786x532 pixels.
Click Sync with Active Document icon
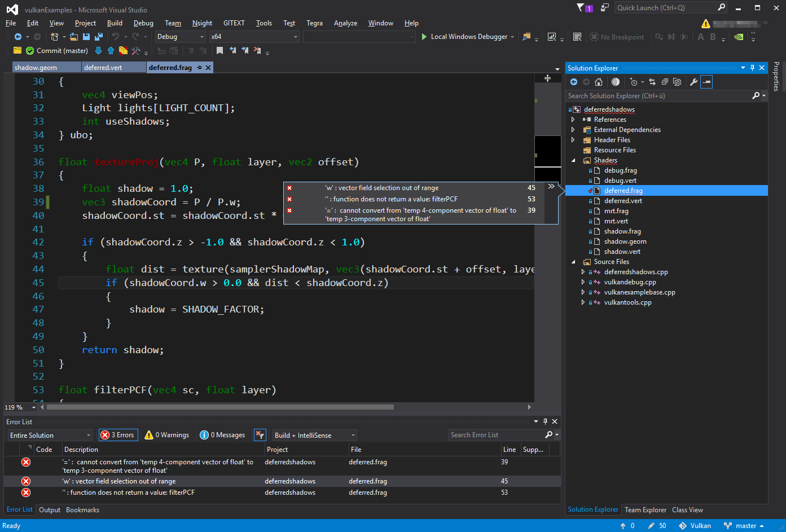point(652,82)
